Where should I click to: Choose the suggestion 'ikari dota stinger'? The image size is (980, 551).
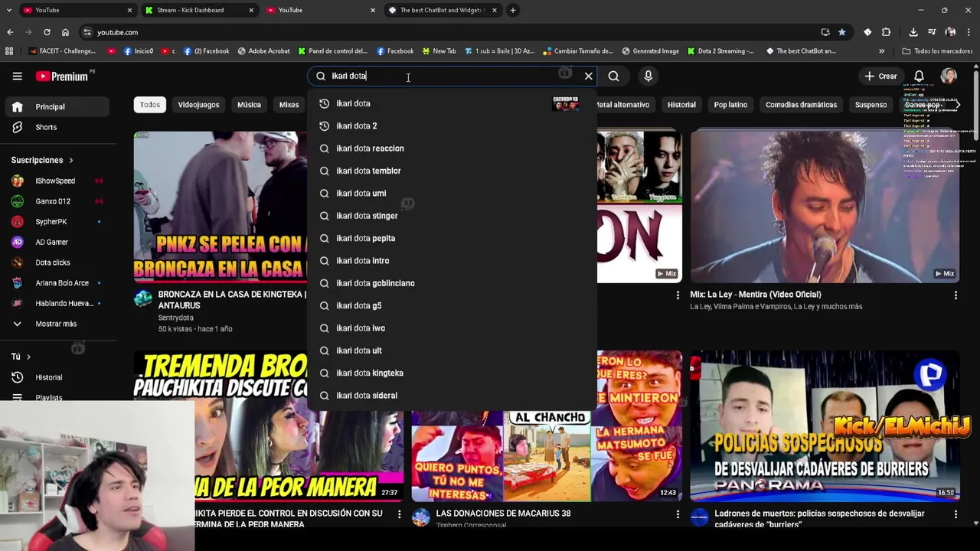(x=452, y=216)
